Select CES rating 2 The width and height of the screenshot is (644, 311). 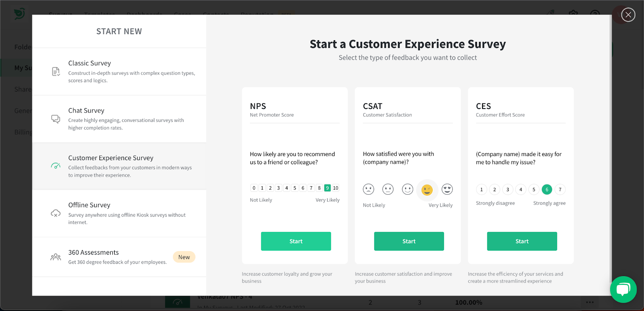point(495,189)
